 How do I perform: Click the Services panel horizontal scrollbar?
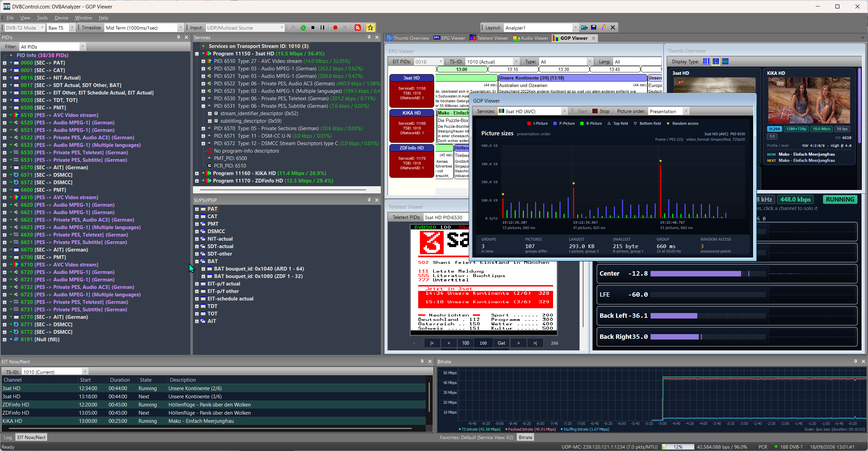(x=283, y=190)
